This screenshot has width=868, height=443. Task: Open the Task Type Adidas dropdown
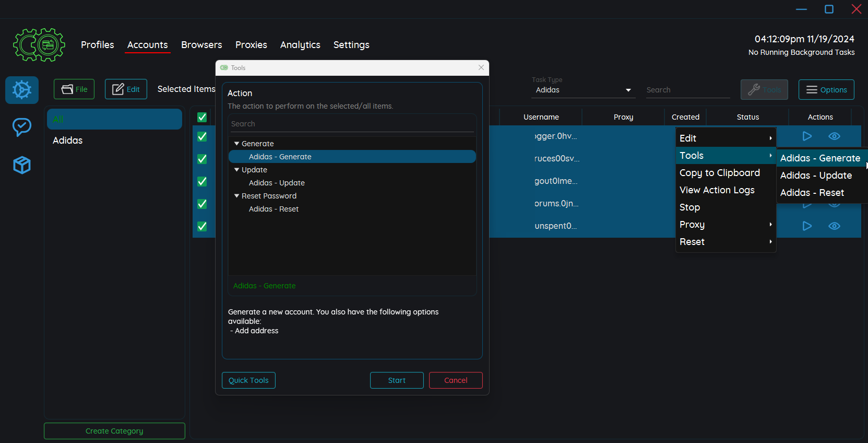click(x=583, y=90)
